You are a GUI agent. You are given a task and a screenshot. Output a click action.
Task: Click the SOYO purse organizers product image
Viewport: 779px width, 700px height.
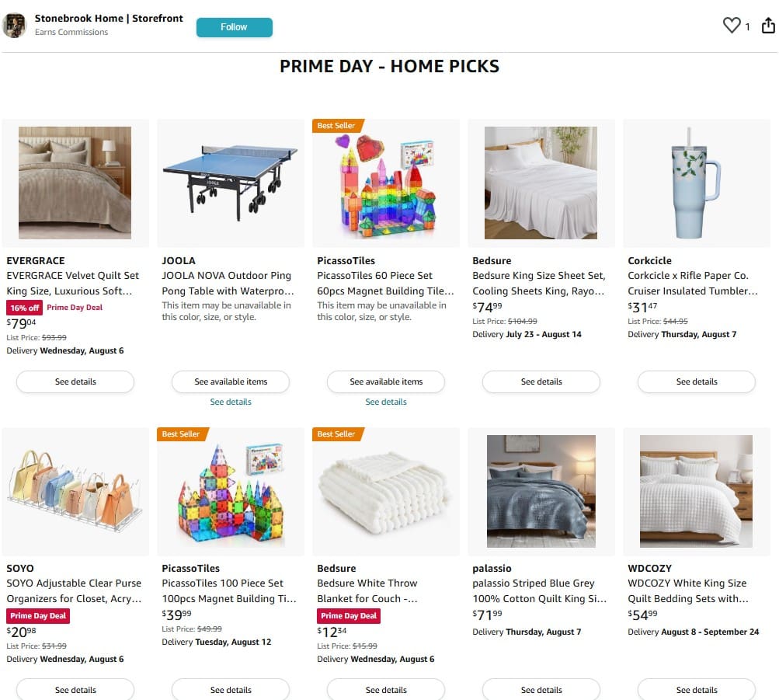[75, 491]
